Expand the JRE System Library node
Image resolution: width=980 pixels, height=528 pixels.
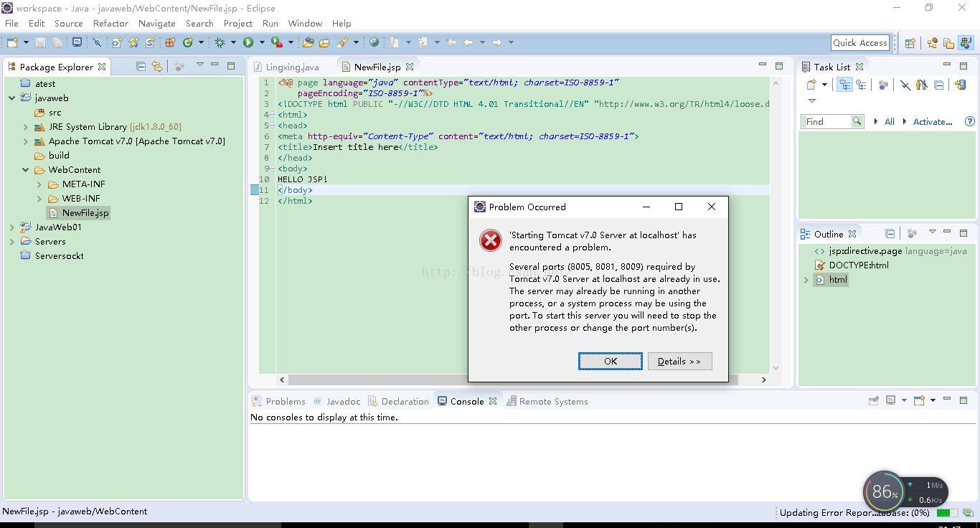[26, 126]
